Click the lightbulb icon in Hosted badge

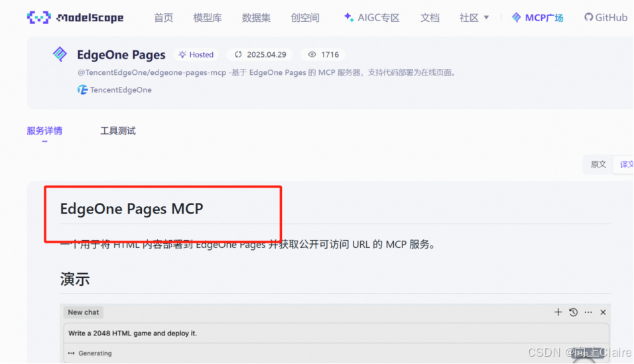(182, 54)
